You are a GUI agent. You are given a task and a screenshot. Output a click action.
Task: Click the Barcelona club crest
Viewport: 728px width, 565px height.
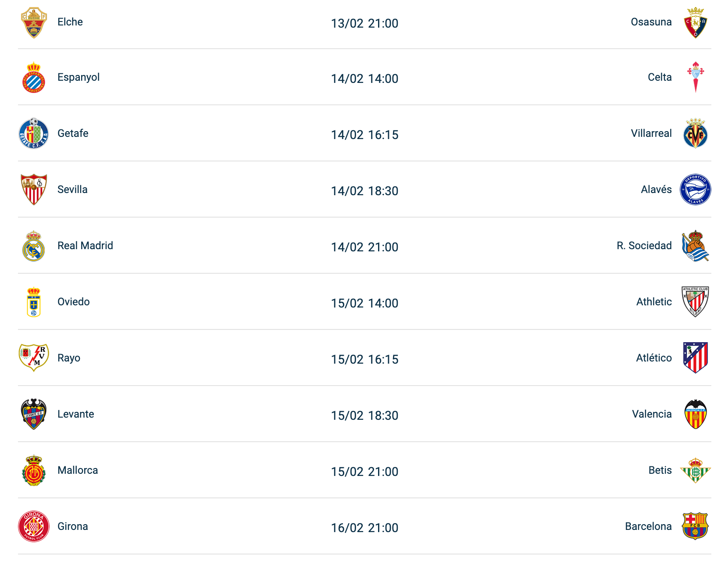tap(696, 526)
